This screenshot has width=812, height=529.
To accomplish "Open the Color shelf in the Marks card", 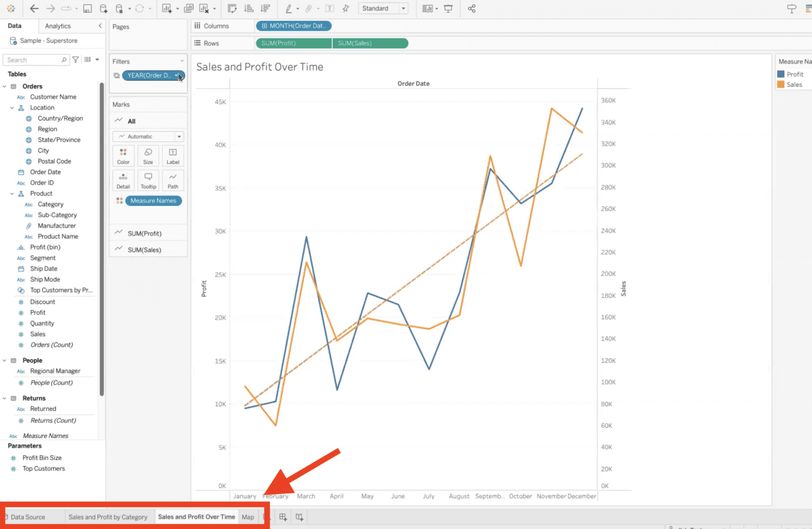I will pyautogui.click(x=123, y=156).
